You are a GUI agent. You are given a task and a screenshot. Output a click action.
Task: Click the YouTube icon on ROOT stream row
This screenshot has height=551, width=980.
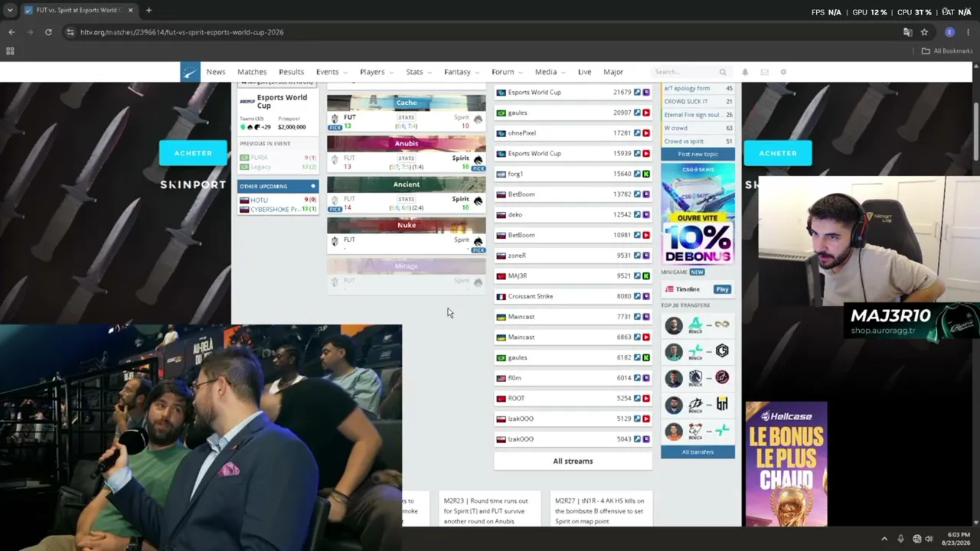tap(646, 398)
